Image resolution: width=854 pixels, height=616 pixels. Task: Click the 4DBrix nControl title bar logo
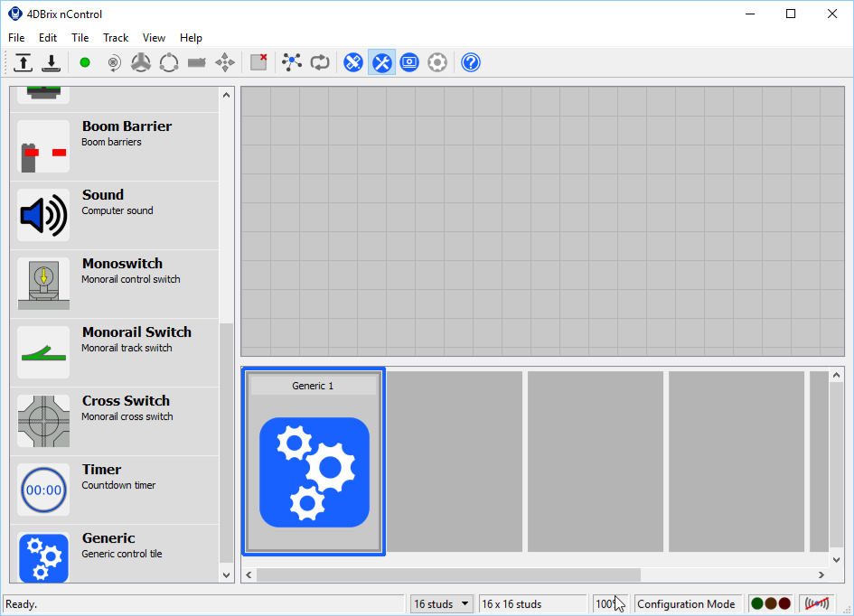click(14, 14)
